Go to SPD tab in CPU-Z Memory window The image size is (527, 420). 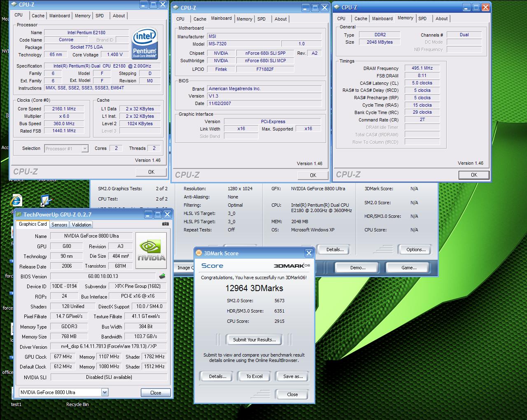point(422,19)
